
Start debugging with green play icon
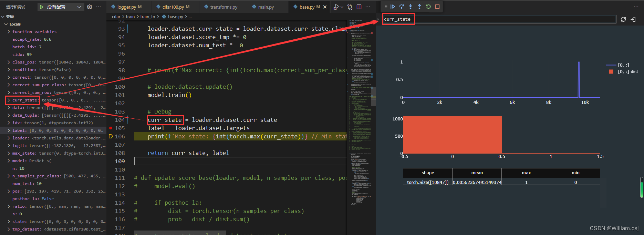[42, 7]
